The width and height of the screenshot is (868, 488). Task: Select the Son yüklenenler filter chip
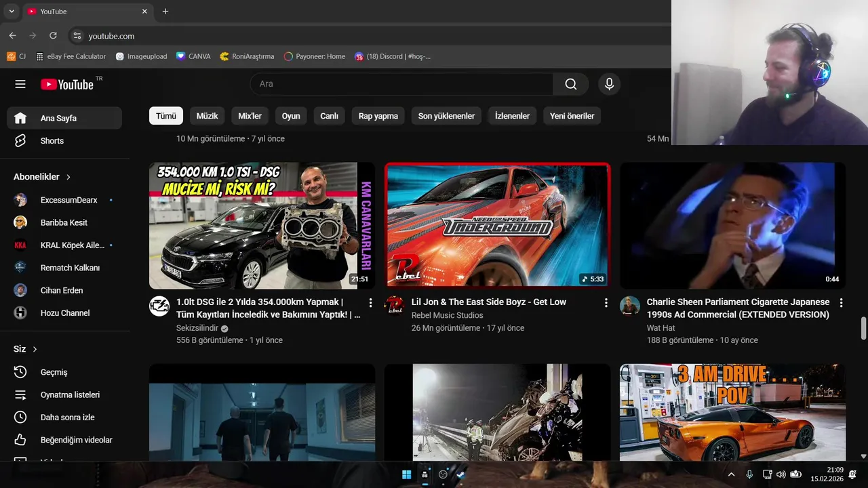[x=446, y=116]
